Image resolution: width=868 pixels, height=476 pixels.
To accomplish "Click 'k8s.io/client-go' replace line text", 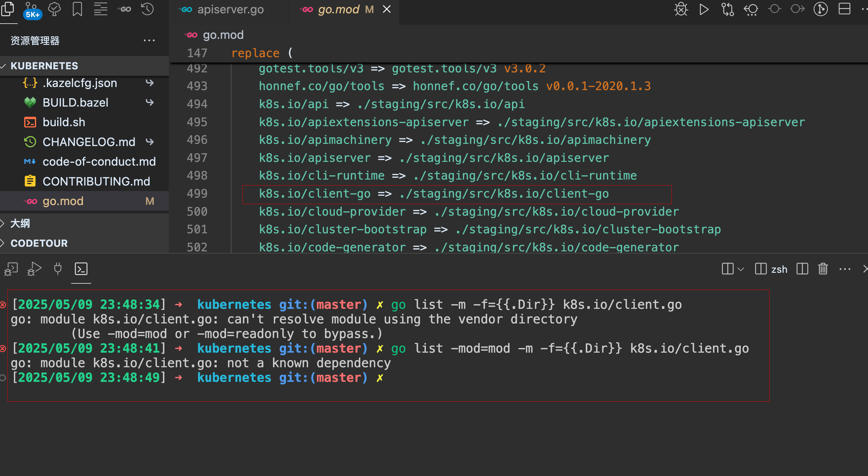I will (x=434, y=194).
